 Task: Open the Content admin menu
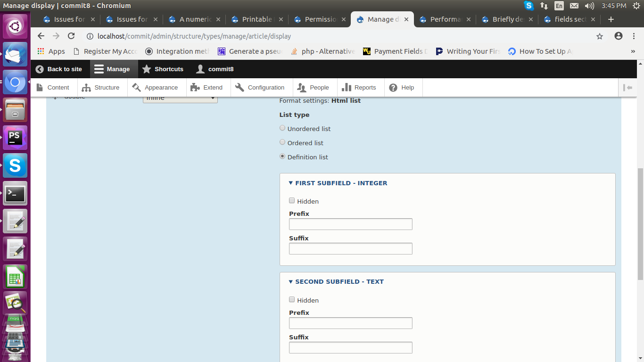pos(53,87)
